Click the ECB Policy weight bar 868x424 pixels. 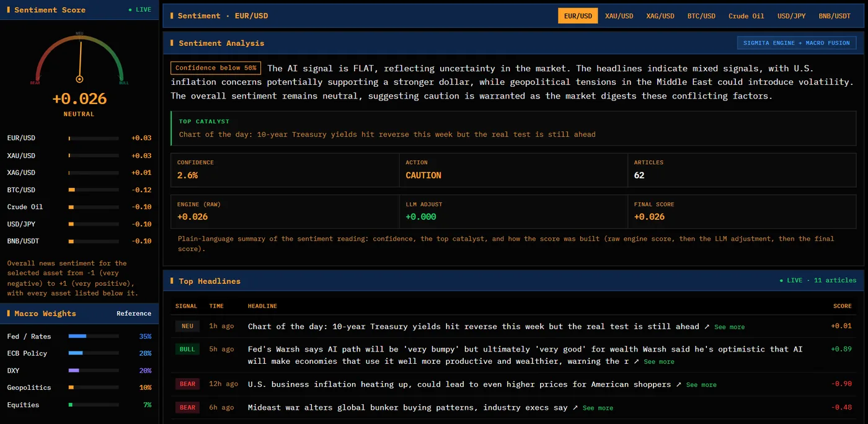(94, 353)
